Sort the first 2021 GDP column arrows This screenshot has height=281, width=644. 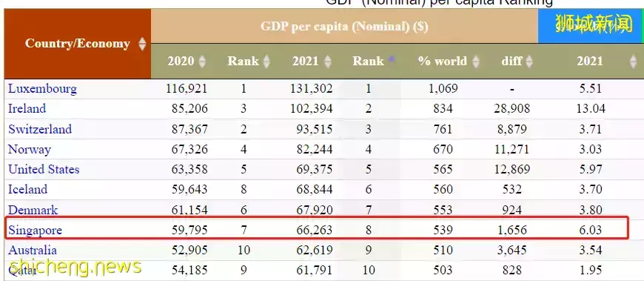pyautogui.click(x=327, y=62)
